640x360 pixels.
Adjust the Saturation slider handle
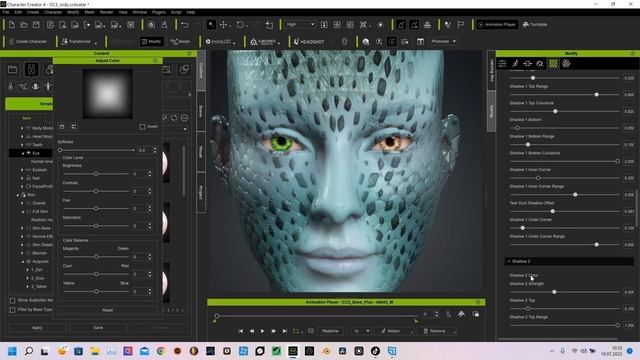point(96,226)
